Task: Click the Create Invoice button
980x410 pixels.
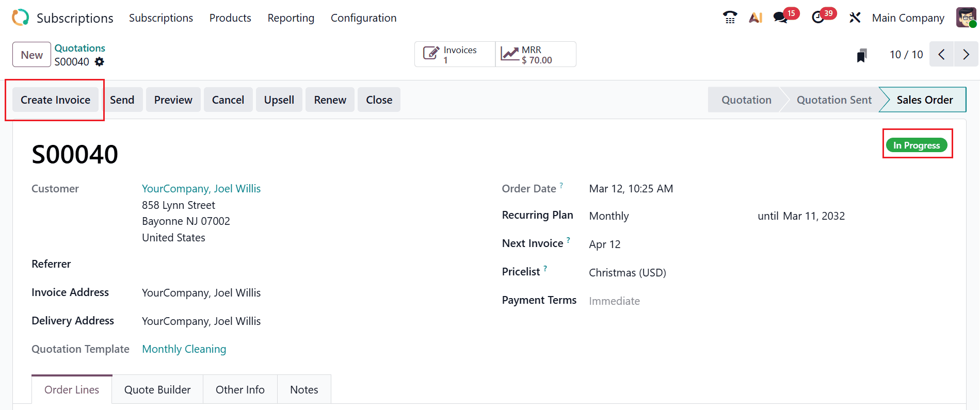Action: pos(55,100)
